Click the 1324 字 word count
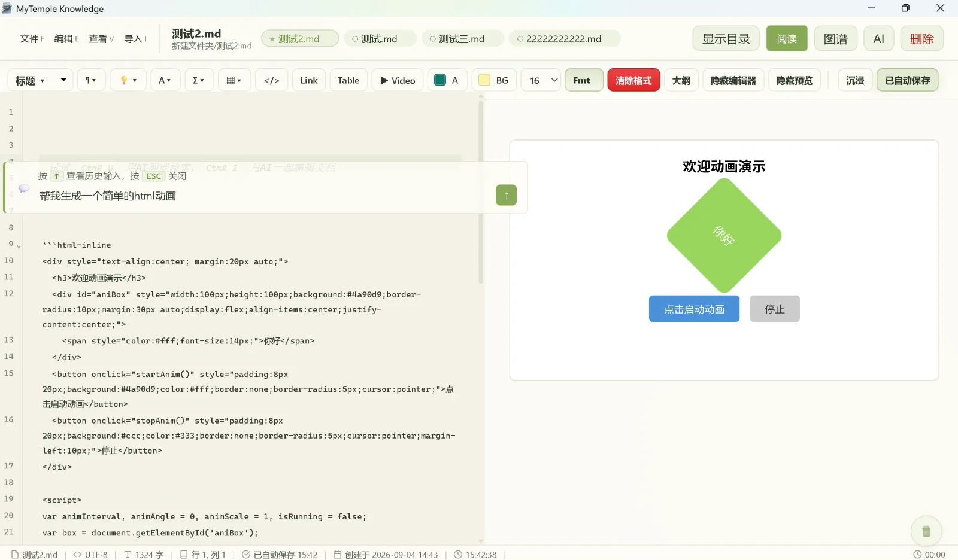The height and width of the screenshot is (560, 958). coord(144,555)
